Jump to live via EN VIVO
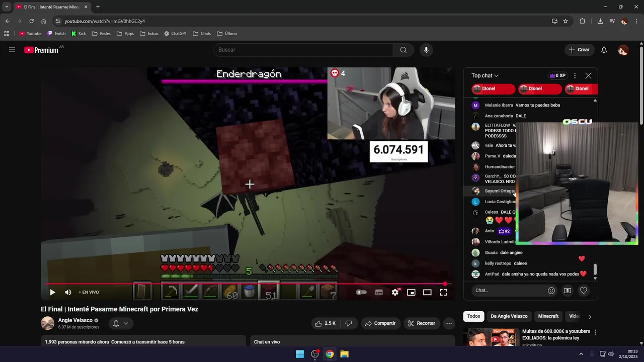 pyautogui.click(x=89, y=292)
